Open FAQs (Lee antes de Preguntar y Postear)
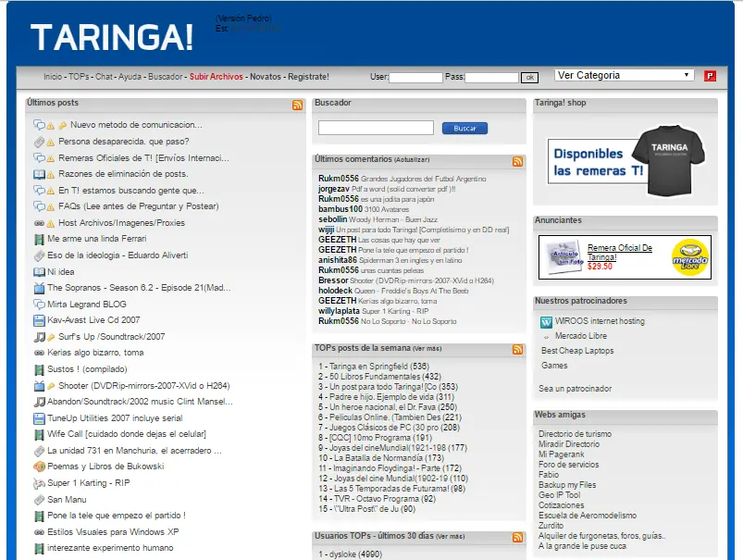The height and width of the screenshot is (560, 743). click(139, 206)
